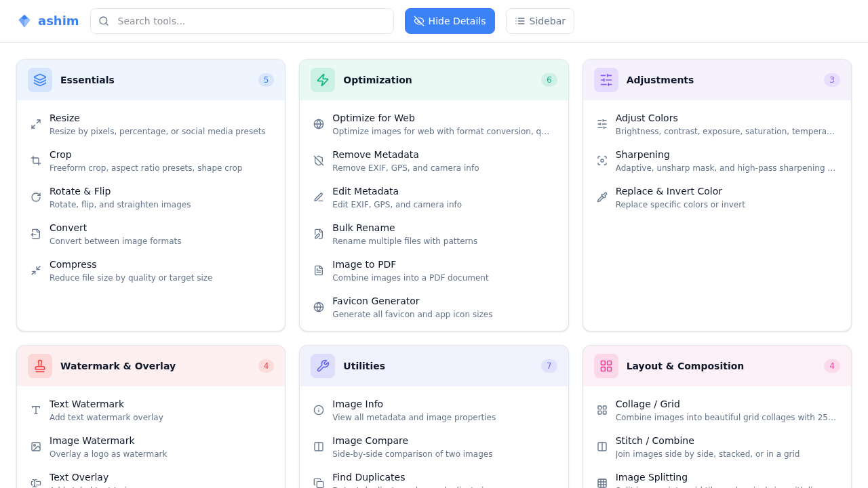
Task: Open Adjust Colors tool
Action: point(717,124)
